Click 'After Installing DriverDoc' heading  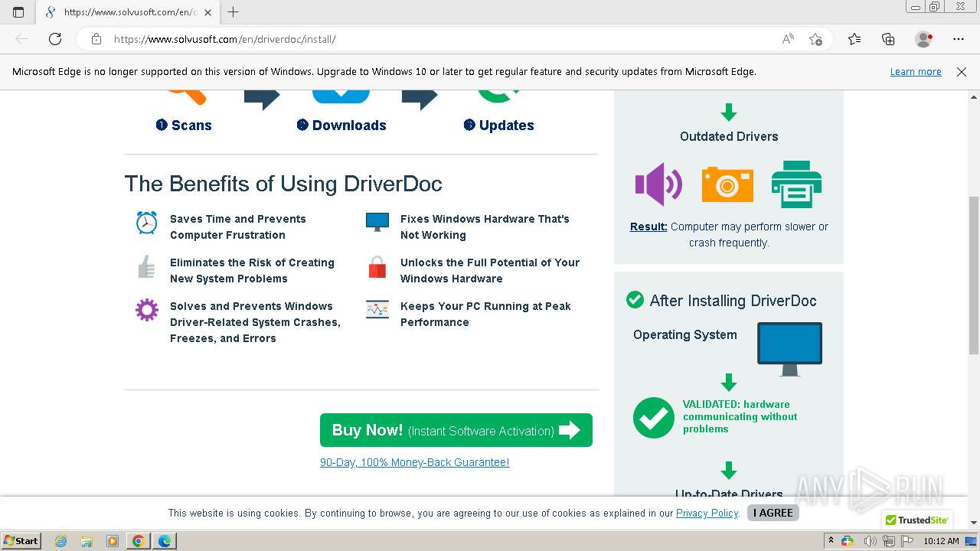pyautogui.click(x=733, y=301)
